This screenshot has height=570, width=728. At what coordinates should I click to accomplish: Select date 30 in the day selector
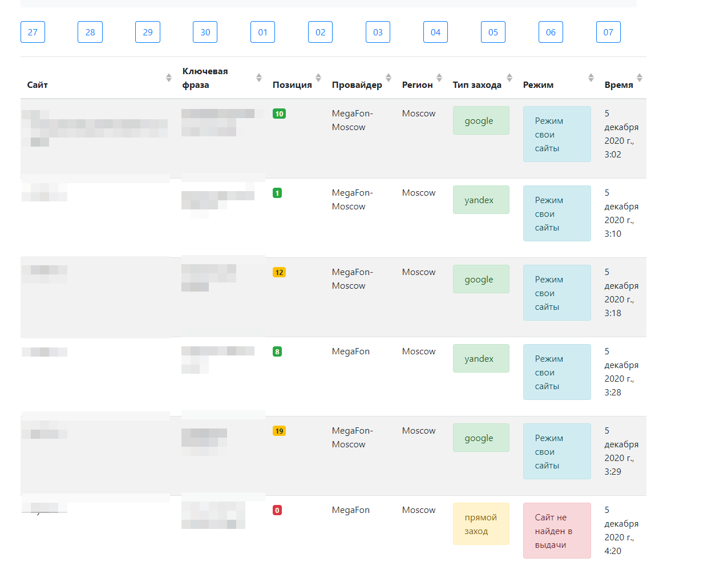(x=205, y=32)
